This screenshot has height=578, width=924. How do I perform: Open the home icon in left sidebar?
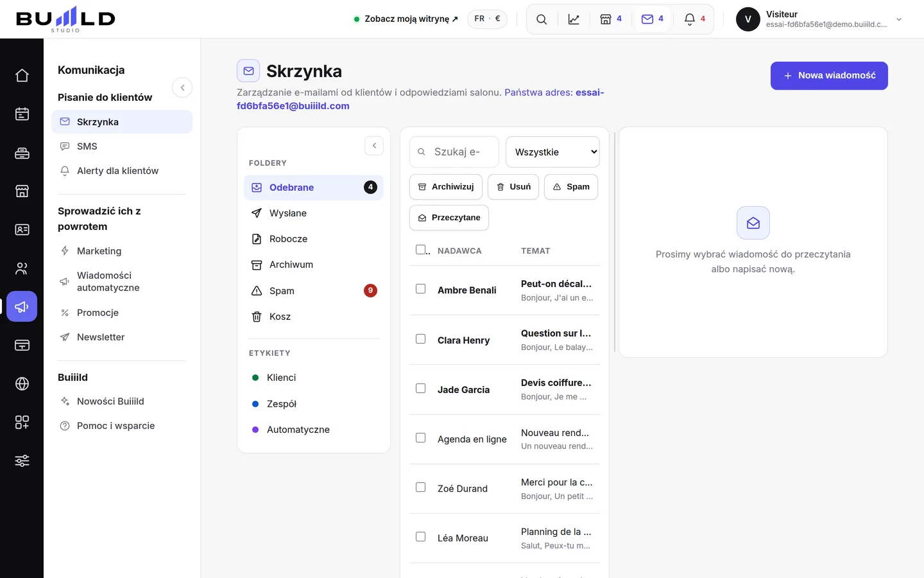click(22, 76)
